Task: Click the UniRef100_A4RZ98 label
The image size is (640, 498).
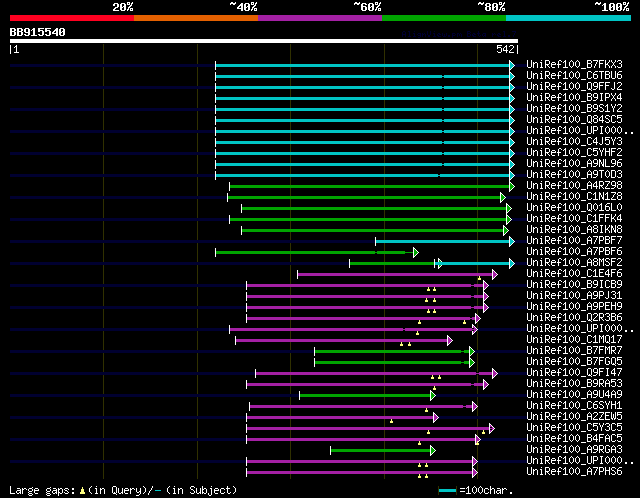Action: tap(574, 186)
